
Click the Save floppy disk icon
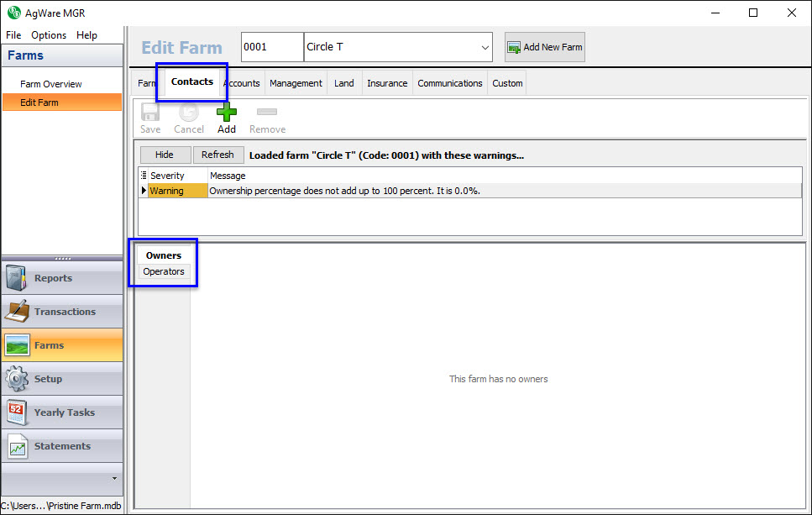(x=150, y=113)
